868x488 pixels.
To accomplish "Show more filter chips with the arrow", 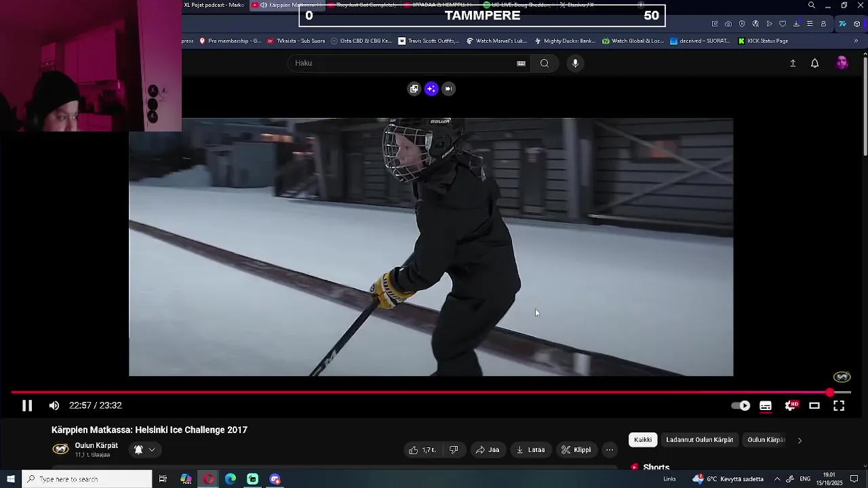I will point(800,440).
